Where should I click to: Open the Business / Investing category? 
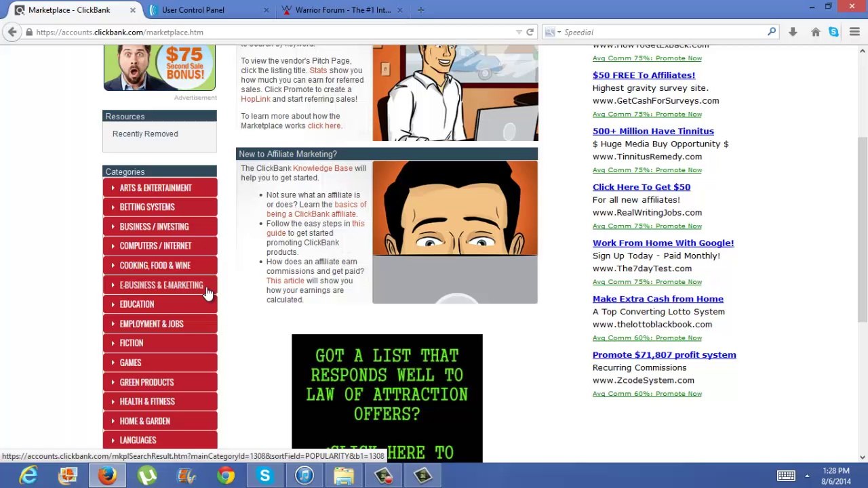coord(160,226)
